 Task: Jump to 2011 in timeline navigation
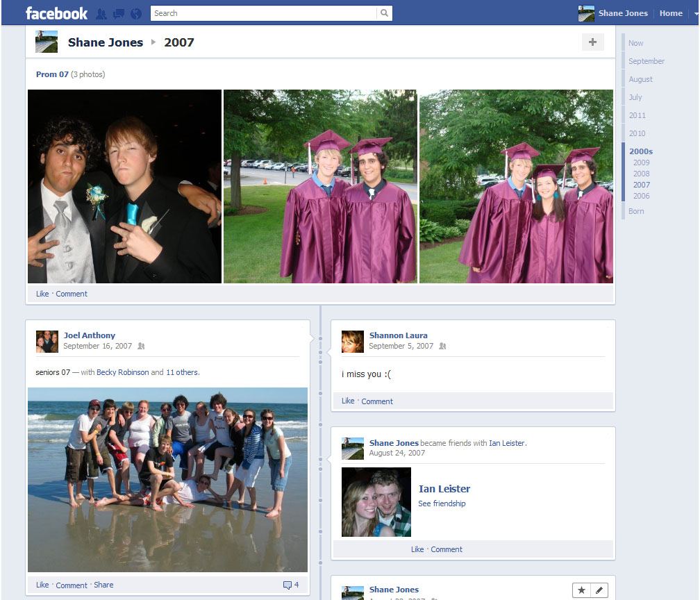637,115
